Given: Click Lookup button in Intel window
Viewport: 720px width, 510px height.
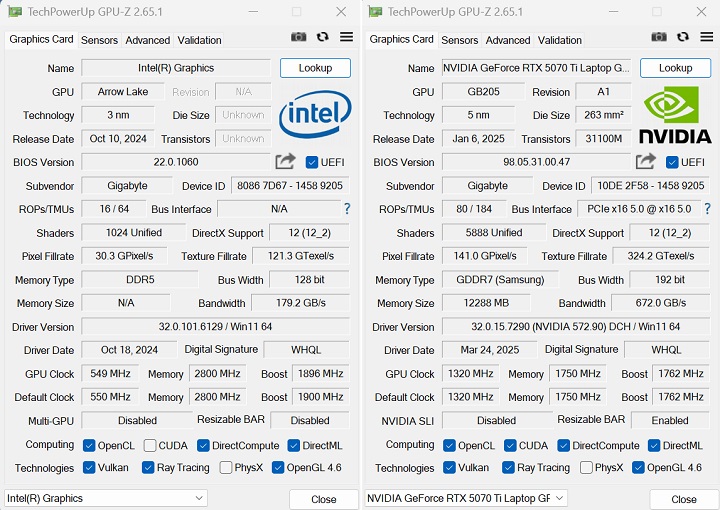Looking at the screenshot, I should [x=315, y=68].
